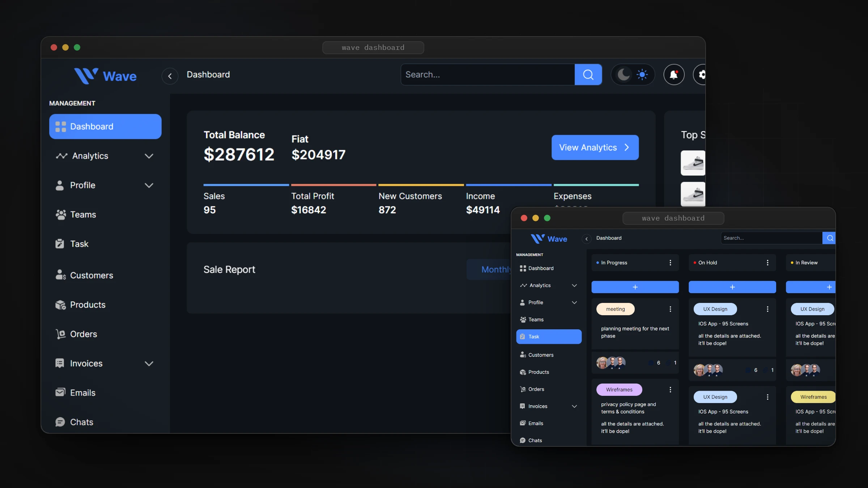Focus the large window Search field
Image resolution: width=868 pixels, height=488 pixels.
point(488,74)
